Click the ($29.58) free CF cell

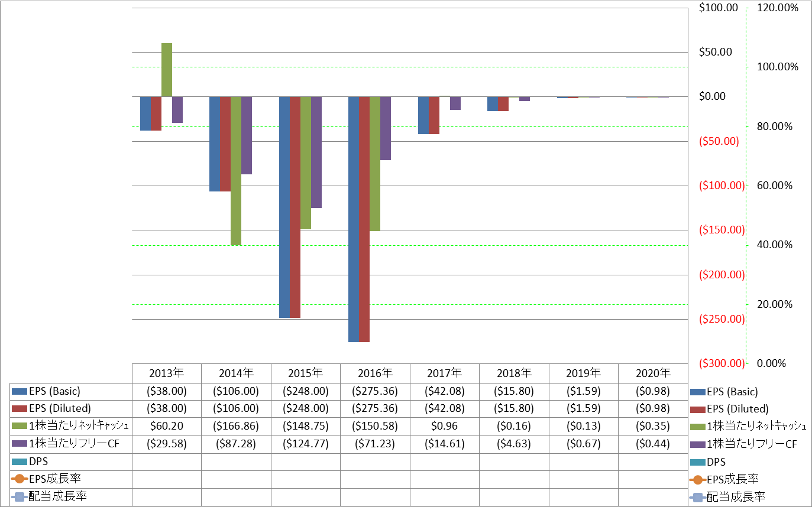(x=167, y=444)
